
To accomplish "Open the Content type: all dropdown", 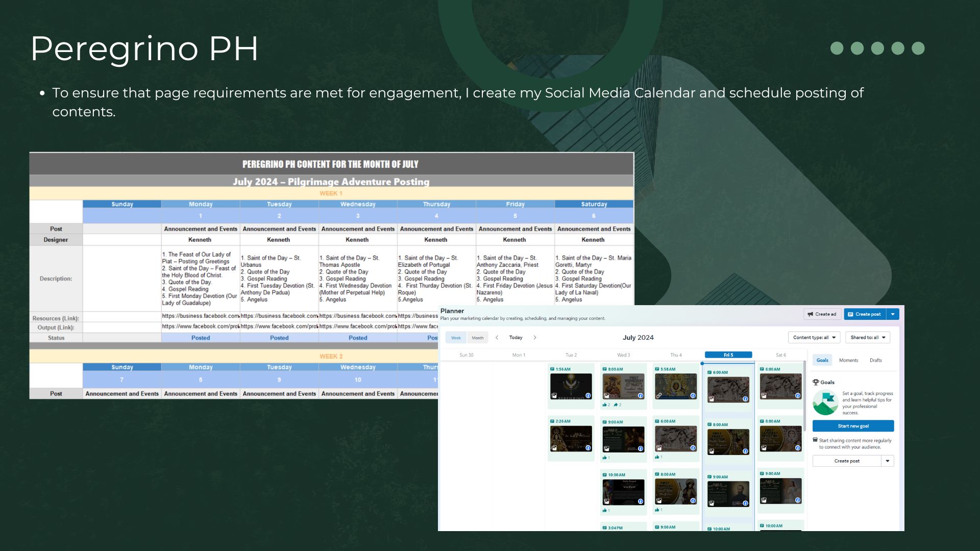I will click(814, 337).
